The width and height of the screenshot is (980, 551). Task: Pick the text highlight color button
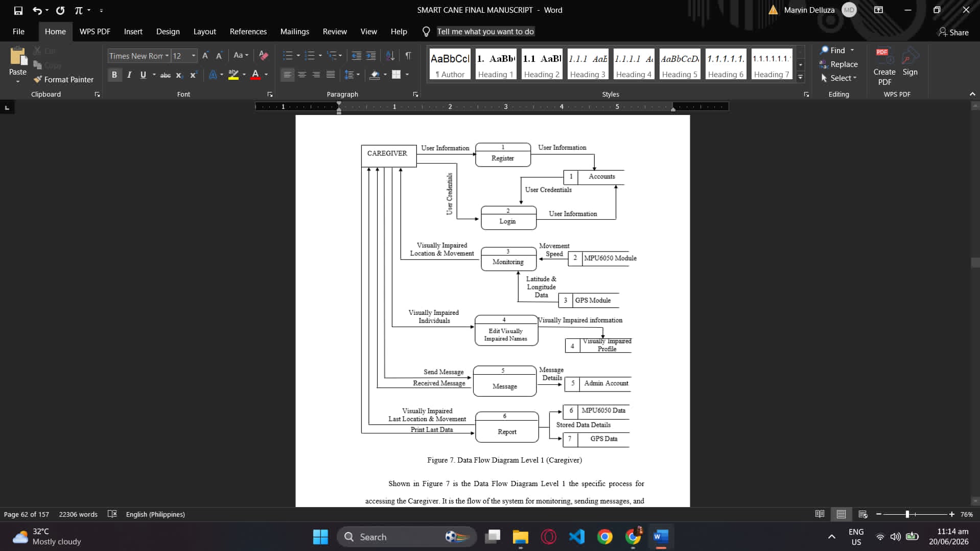pos(234,75)
